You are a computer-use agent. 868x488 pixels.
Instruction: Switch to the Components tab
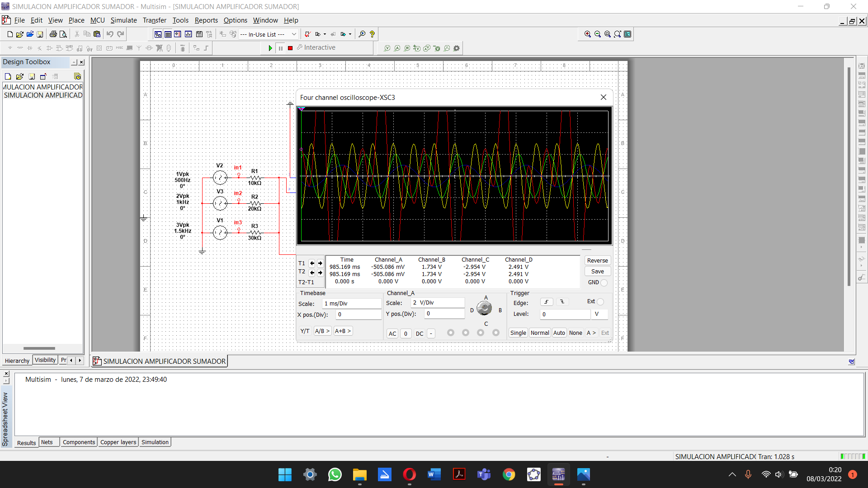coord(79,442)
